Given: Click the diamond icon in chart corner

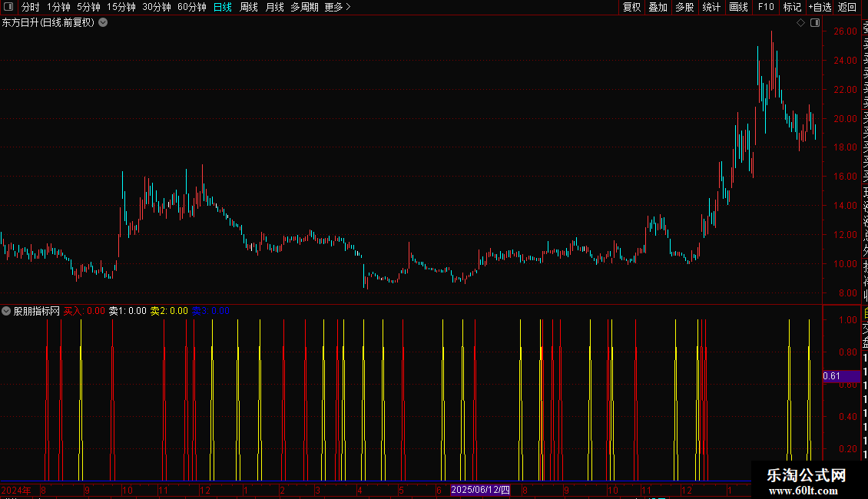Looking at the screenshot, I should 800,23.
